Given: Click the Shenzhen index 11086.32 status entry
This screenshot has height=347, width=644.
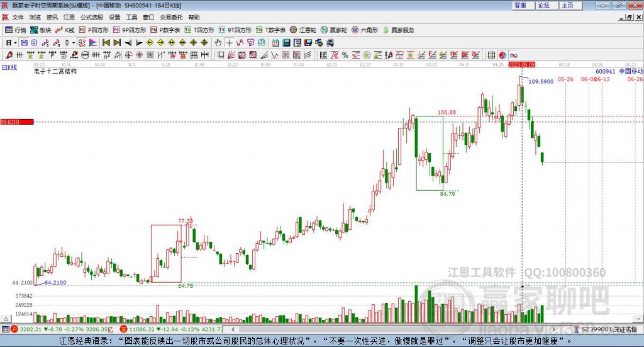Looking at the screenshot, I should [x=172, y=329].
